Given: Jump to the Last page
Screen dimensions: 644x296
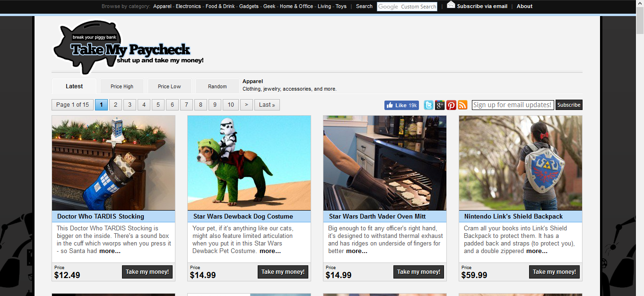Looking at the screenshot, I should coord(267,105).
